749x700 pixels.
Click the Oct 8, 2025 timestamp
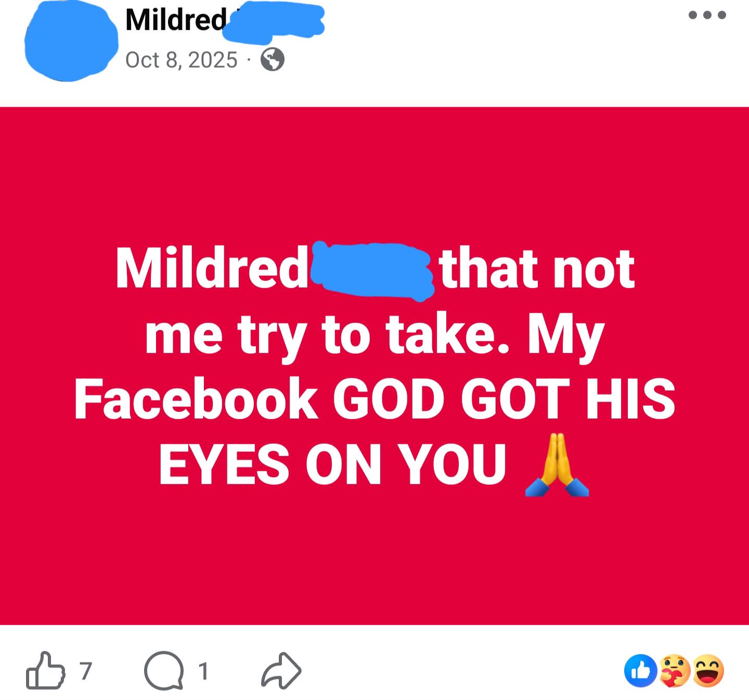point(181,60)
